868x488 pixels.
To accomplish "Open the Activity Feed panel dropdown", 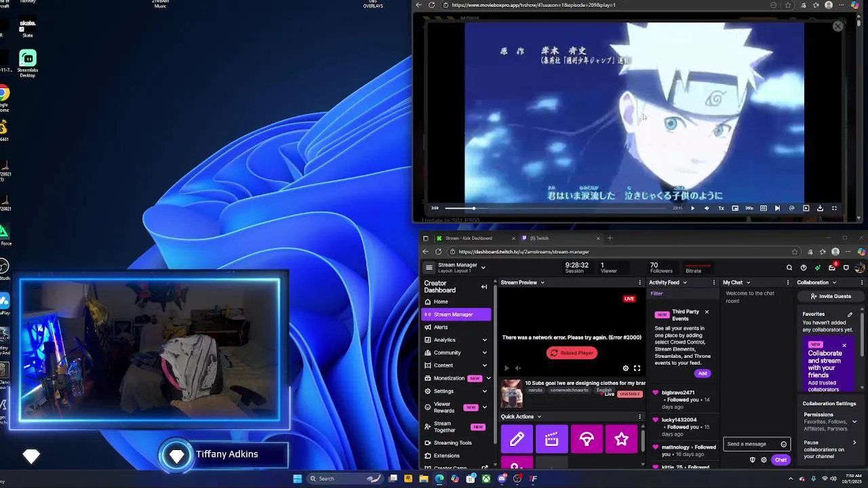I will tap(684, 283).
